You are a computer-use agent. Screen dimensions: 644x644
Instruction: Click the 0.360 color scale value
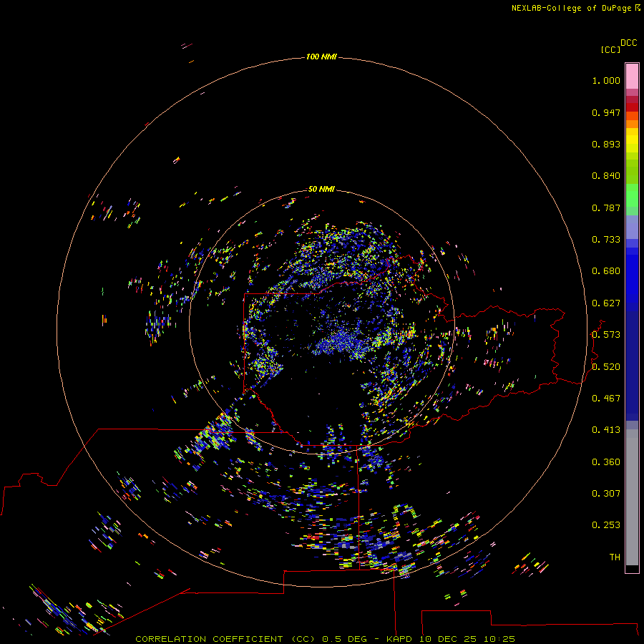coord(606,462)
